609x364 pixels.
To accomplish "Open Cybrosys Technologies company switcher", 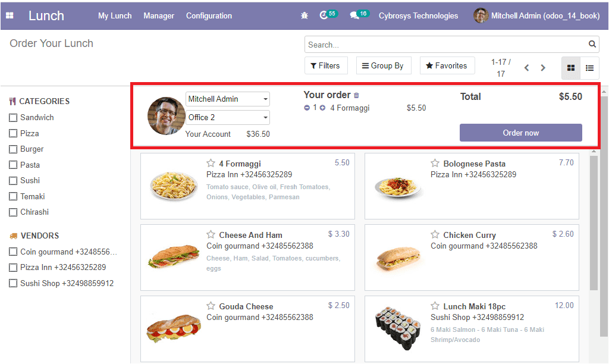I will coord(418,16).
